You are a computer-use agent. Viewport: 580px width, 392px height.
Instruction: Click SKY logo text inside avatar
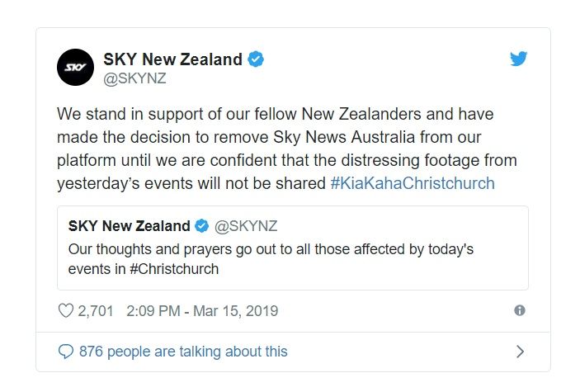(75, 68)
